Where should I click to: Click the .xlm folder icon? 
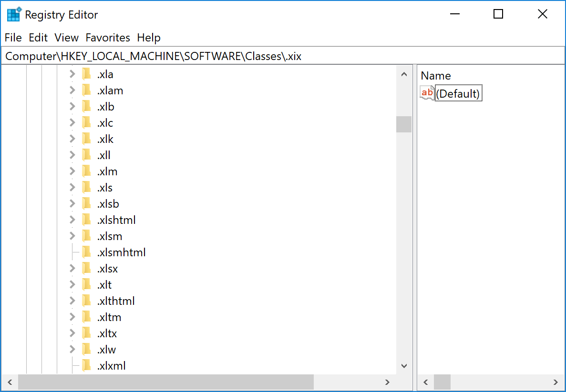tap(86, 171)
